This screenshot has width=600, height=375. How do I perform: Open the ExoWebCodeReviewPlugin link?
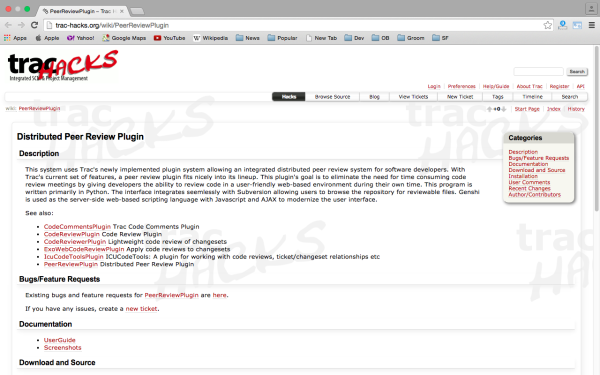[84, 249]
